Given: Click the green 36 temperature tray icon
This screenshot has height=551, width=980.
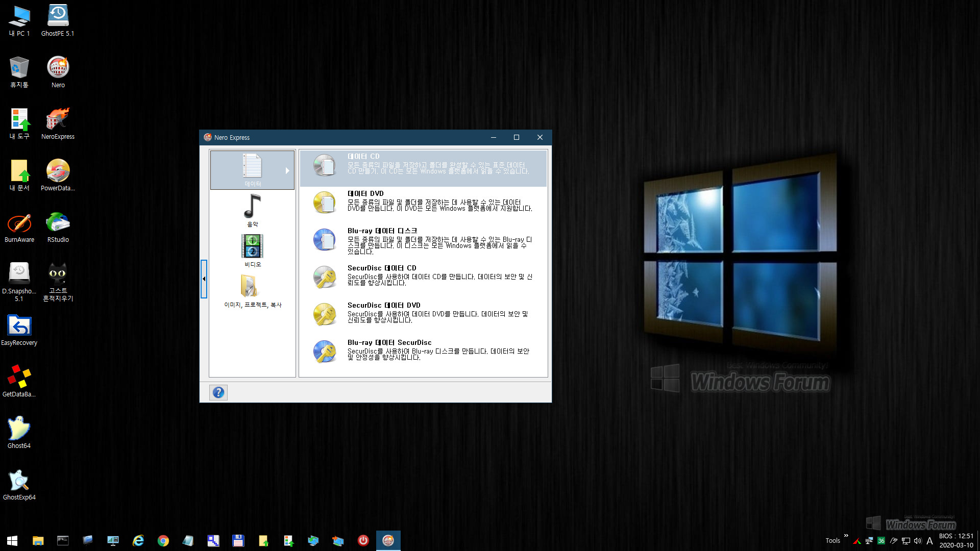Looking at the screenshot, I should [x=881, y=541].
